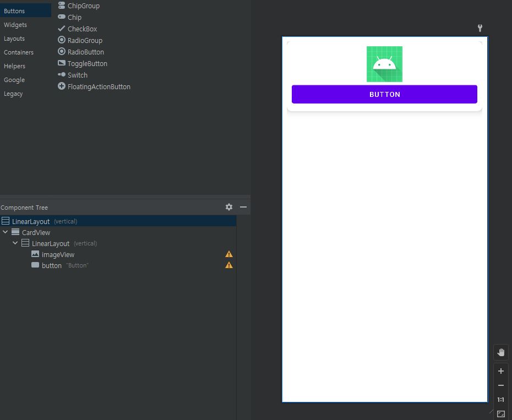Click the FloatingActionButton plus icon
Viewport: 512px width, 420px height.
point(62,86)
